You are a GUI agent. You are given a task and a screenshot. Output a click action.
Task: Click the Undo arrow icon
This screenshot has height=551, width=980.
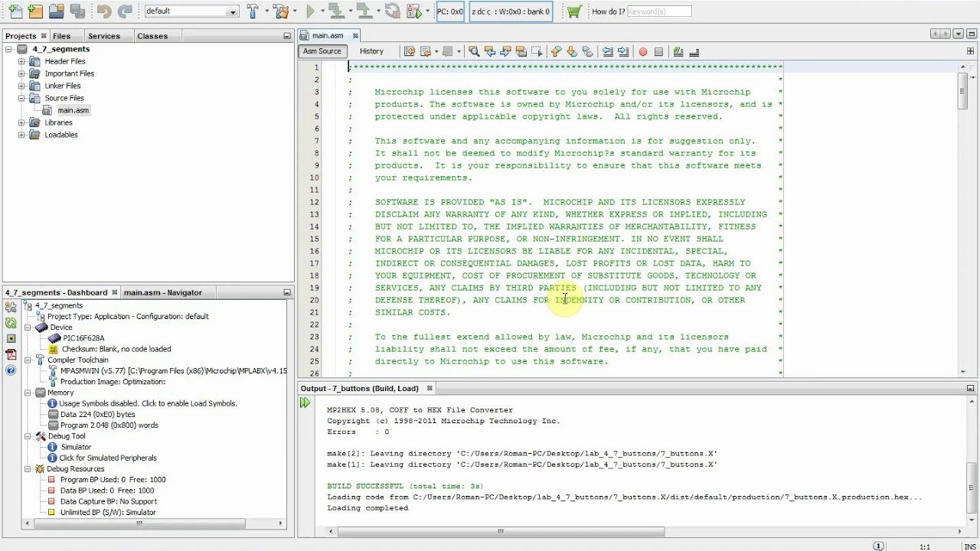[x=104, y=11]
